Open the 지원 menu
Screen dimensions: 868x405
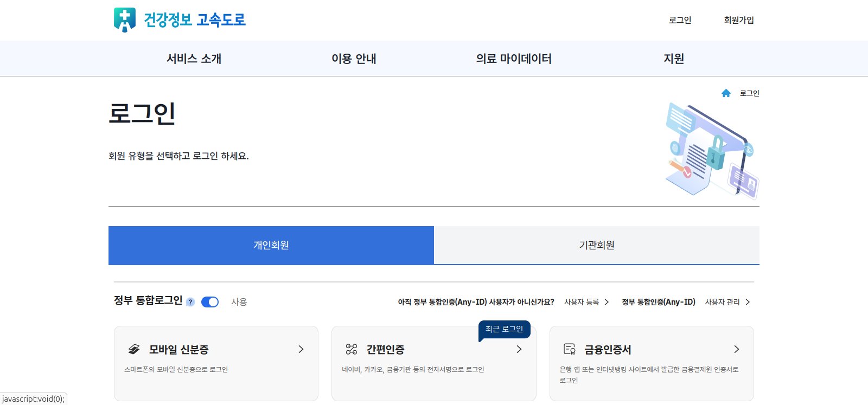click(x=674, y=59)
